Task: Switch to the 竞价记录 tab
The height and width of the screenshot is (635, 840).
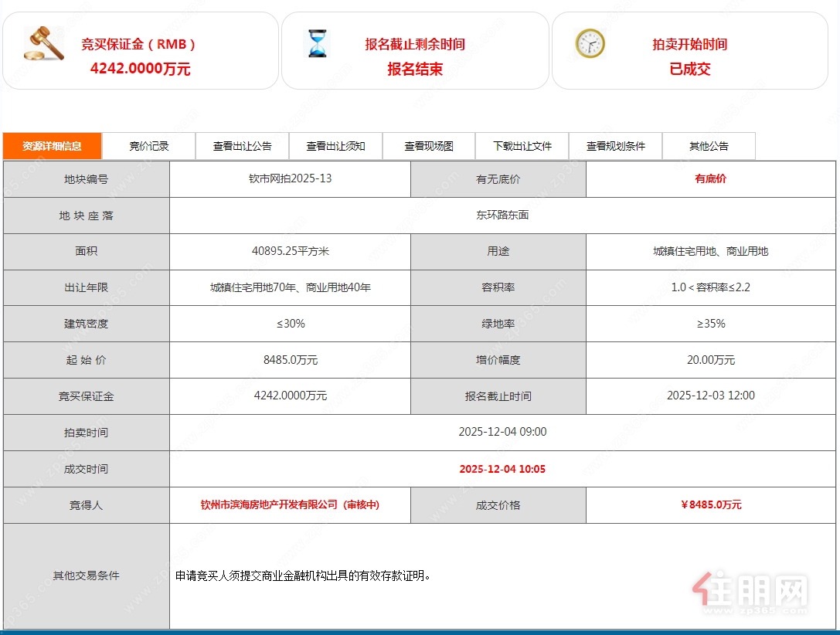Action: (x=148, y=146)
